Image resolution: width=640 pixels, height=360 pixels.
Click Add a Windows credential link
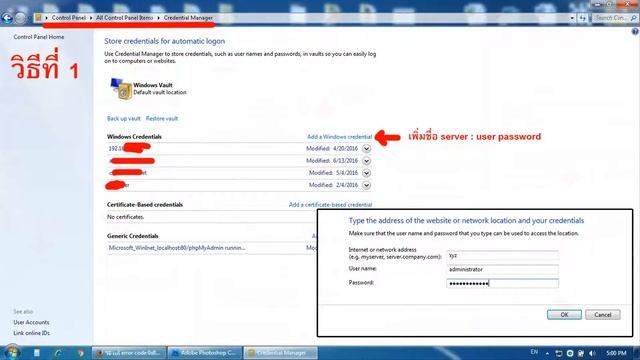click(340, 137)
